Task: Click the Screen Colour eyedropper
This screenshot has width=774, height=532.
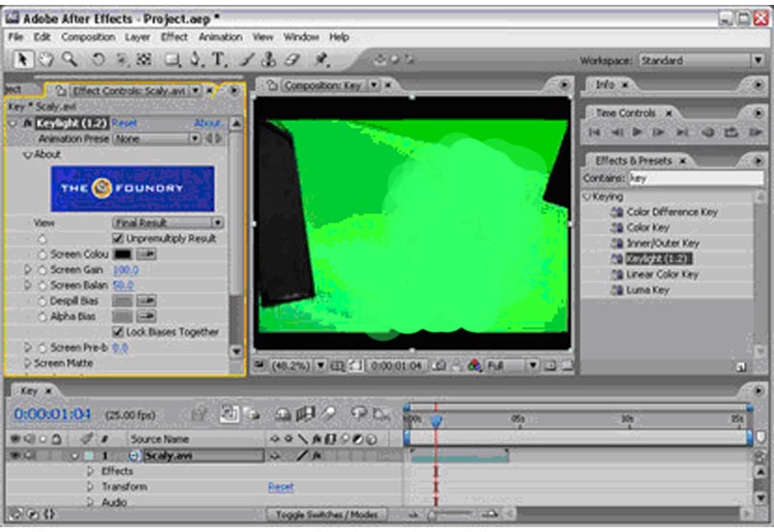Action: [x=147, y=254]
